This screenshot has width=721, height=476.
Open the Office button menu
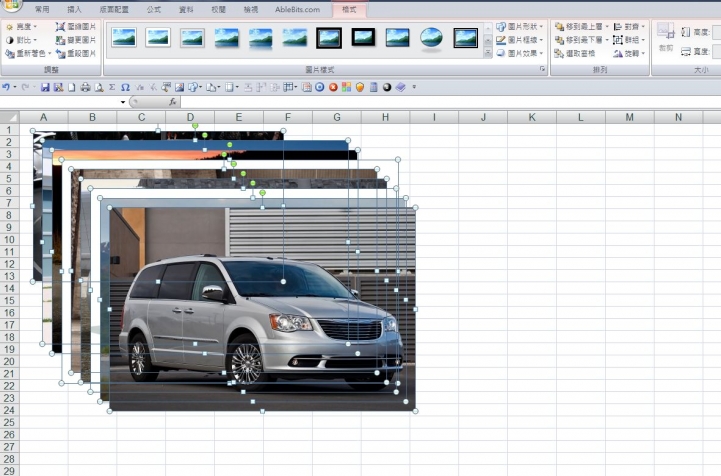point(10,5)
